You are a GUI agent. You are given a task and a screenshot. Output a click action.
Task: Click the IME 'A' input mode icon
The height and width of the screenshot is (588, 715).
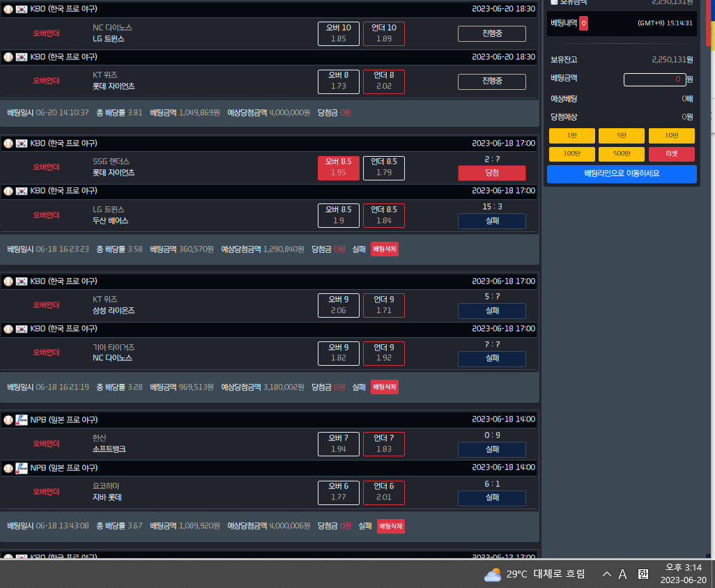(x=622, y=574)
